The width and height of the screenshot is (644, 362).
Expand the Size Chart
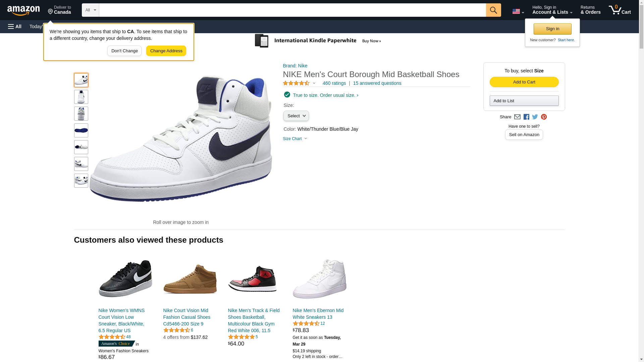[x=295, y=139]
